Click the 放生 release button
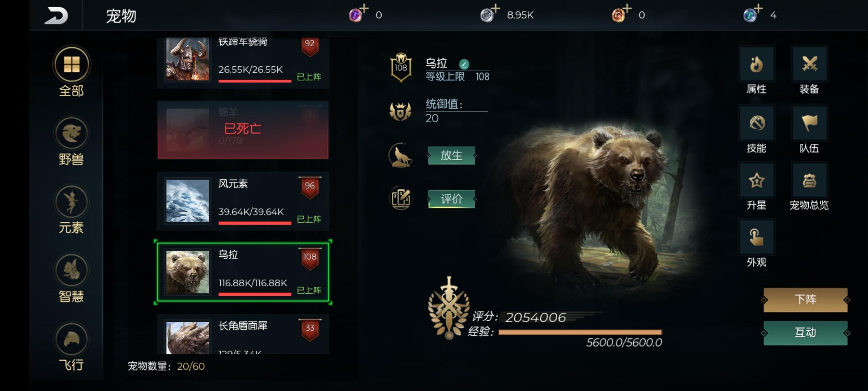The width and height of the screenshot is (868, 391). (x=451, y=156)
